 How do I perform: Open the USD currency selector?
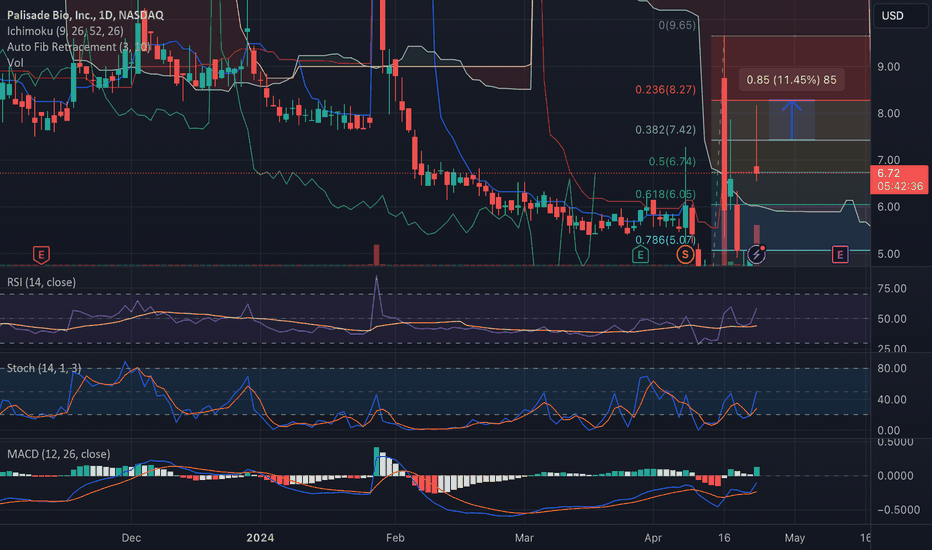pos(899,15)
